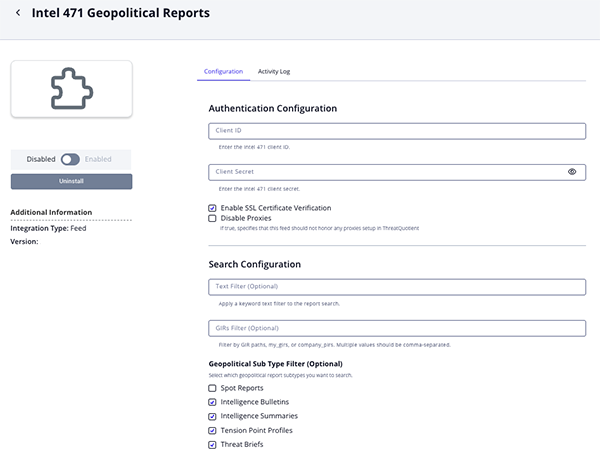600x450 pixels.
Task: Click the Authentication Configuration heading
Action: tap(273, 109)
